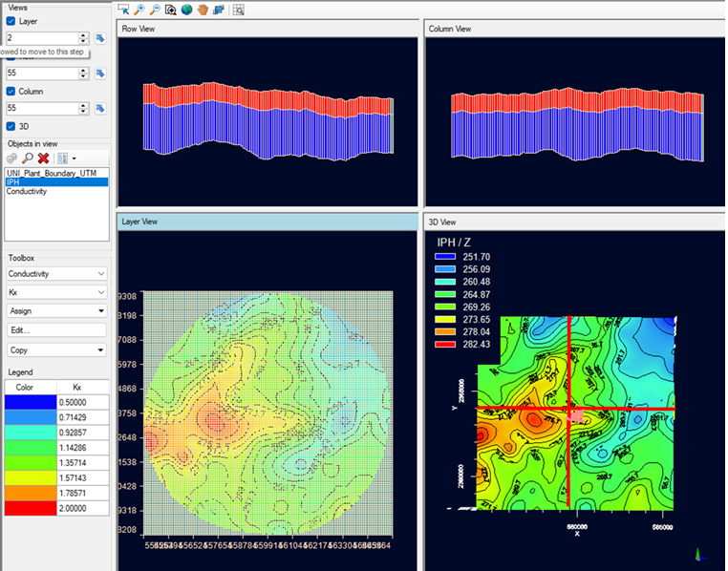The width and height of the screenshot is (728, 571).
Task: Click the go-to button beside Column field
Action: [99, 109]
